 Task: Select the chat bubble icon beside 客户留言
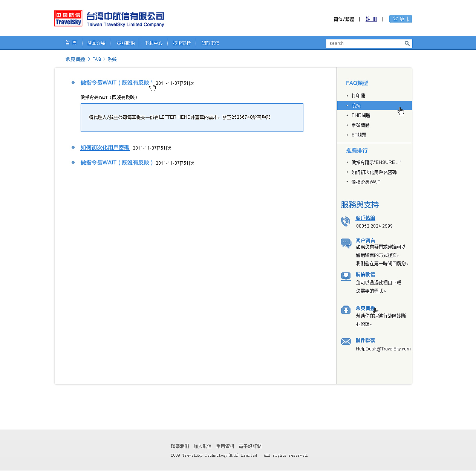(x=346, y=243)
